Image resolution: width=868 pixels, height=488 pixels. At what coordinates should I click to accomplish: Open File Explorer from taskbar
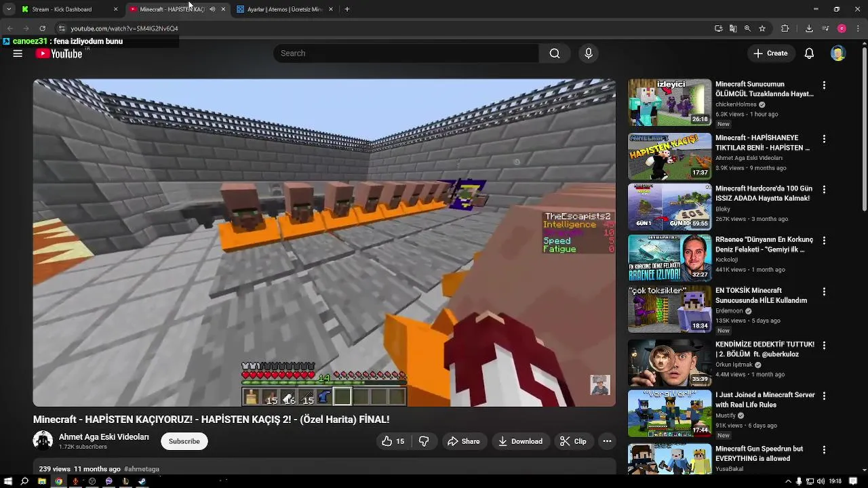[41, 481]
